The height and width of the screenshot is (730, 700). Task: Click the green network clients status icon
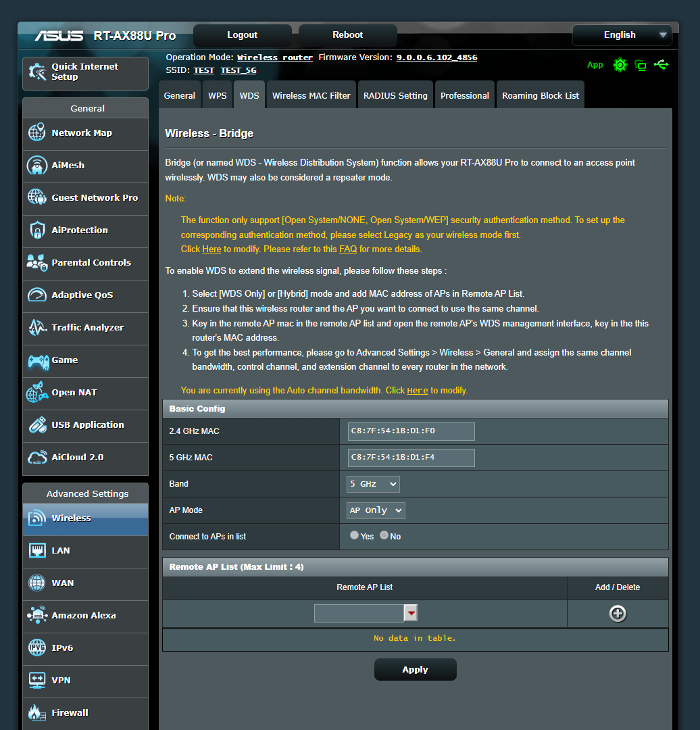point(641,65)
